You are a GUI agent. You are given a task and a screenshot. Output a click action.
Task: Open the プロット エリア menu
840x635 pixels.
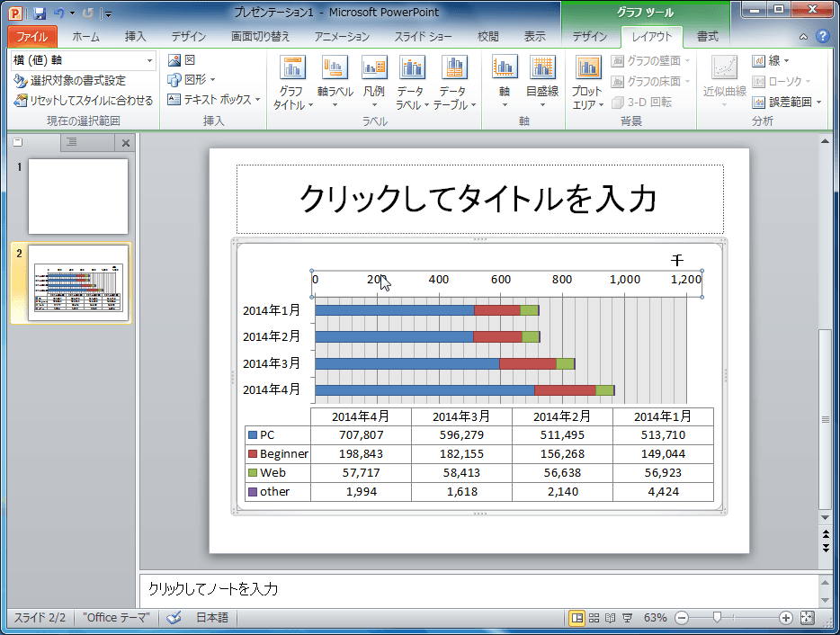click(587, 83)
